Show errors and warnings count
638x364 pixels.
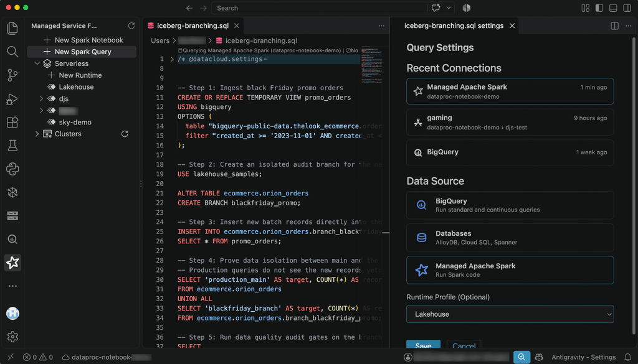tap(38, 357)
